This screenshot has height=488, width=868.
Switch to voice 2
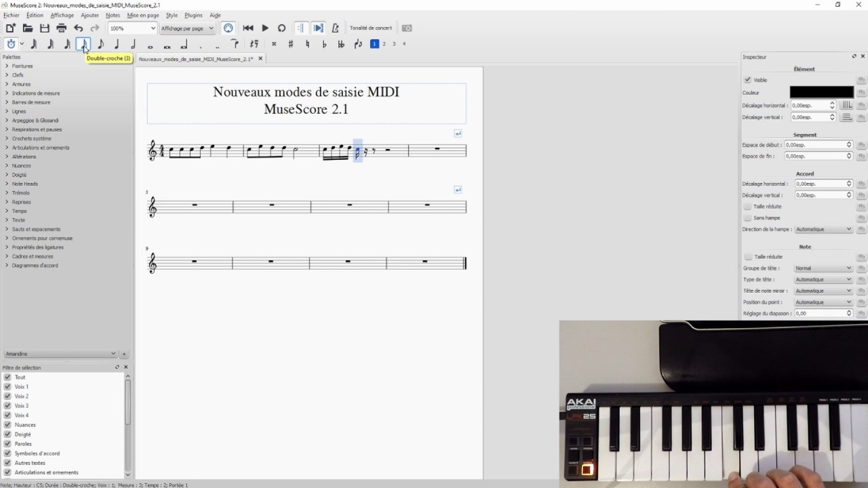click(x=384, y=44)
